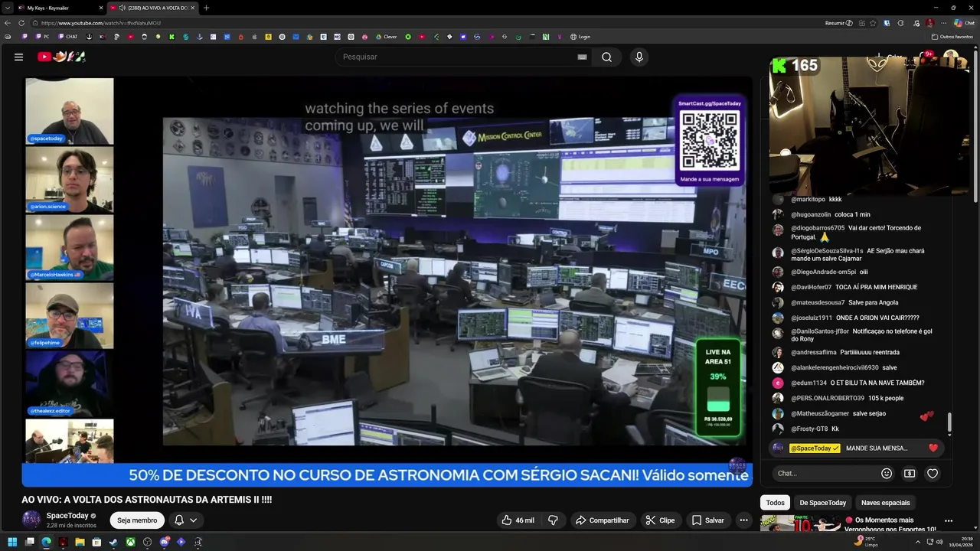The height and width of the screenshot is (551, 980).
Task: Open browser settings three-dot menu
Action: tap(943, 23)
